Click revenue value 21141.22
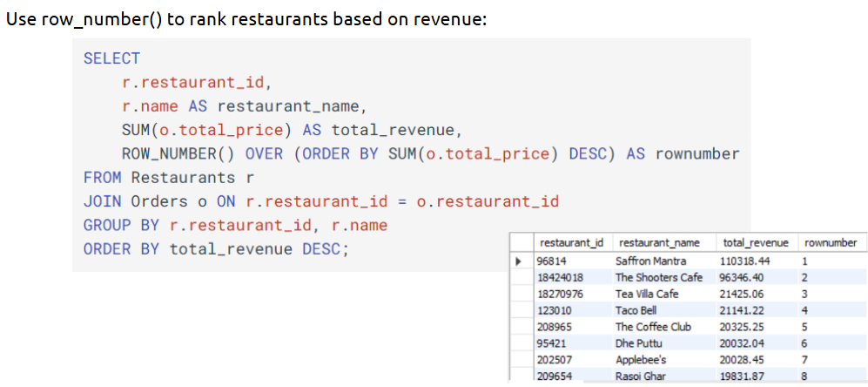This screenshot has width=868, height=387. 742,310
